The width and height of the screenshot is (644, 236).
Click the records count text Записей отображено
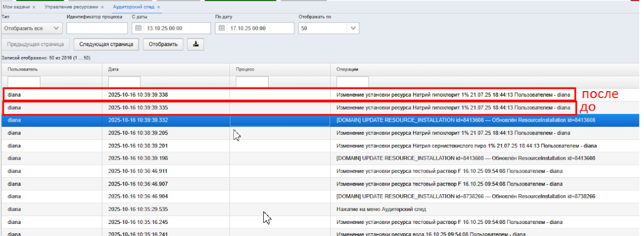tap(46, 58)
